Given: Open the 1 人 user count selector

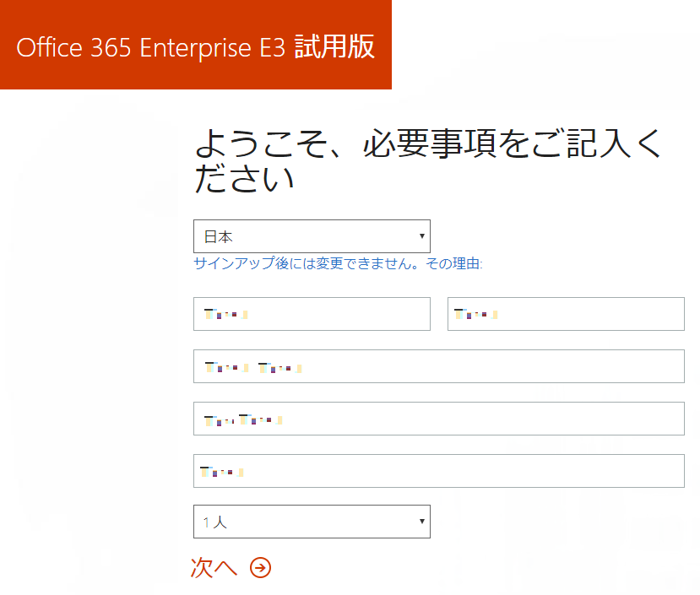Looking at the screenshot, I should (312, 522).
